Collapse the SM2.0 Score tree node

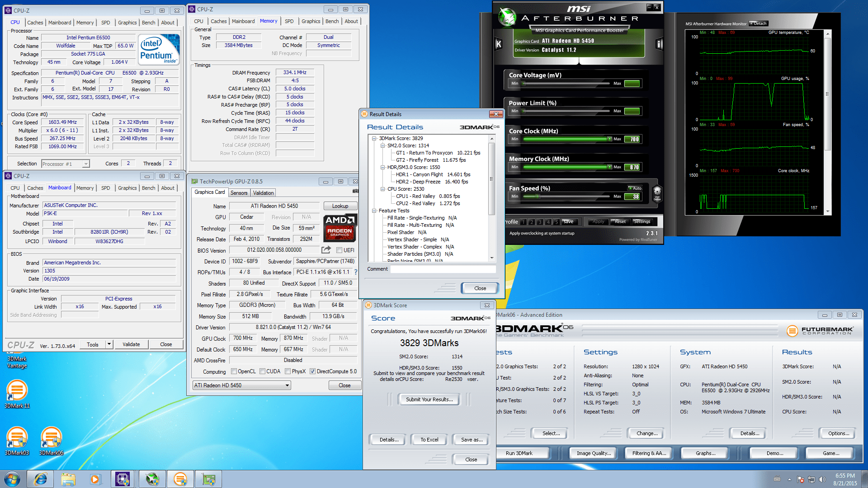coord(382,145)
